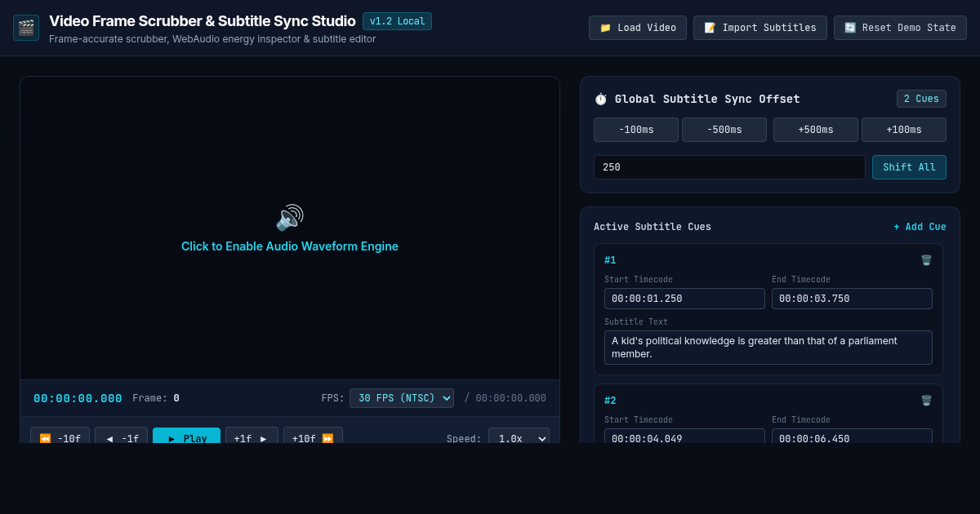
Task: Step back 10 frames
Action: point(60,436)
